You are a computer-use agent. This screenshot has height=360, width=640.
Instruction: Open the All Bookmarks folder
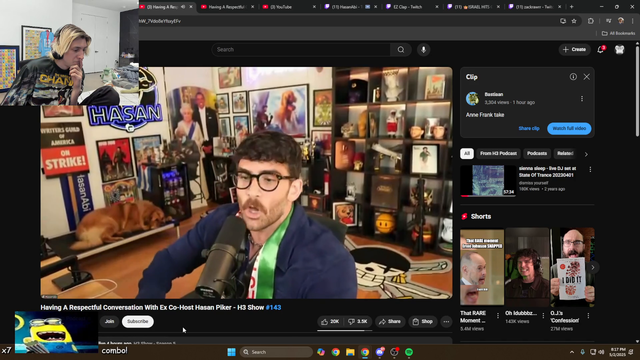(618, 33)
